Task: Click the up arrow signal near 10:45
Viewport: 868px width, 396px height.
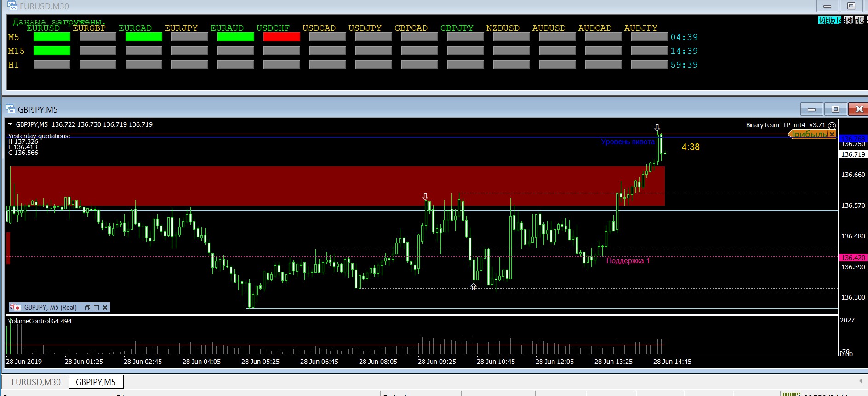Action: click(474, 287)
